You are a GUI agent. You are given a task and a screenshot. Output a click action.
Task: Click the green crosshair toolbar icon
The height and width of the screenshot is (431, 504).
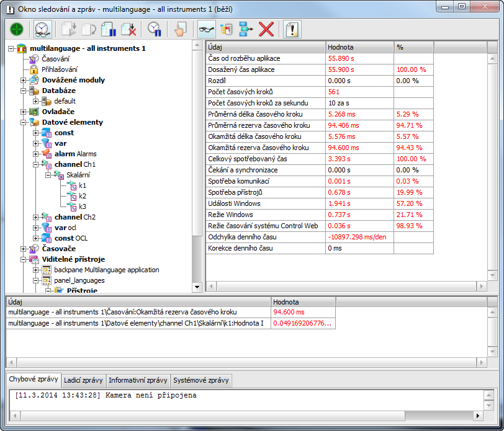[17, 29]
